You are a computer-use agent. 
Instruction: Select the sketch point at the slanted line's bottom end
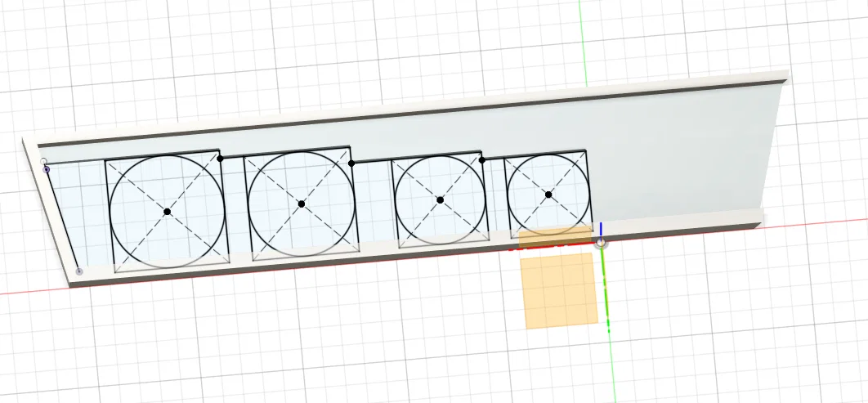click(79, 271)
